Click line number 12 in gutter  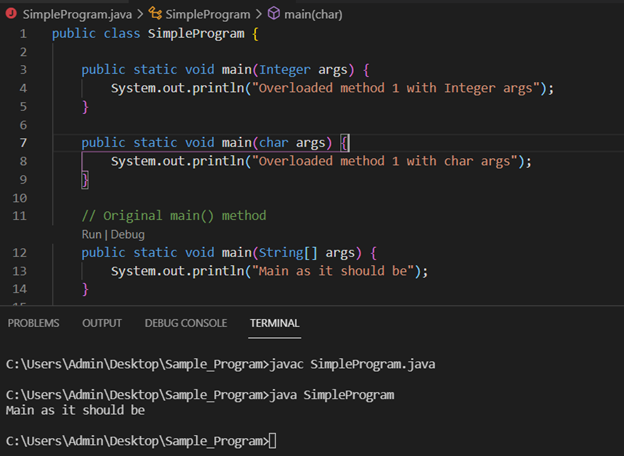click(x=20, y=253)
